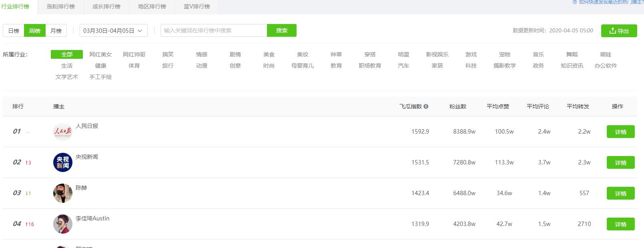Screen dimensions: 644x248
Task: Switch to the 成长排行榜 tab
Action: click(106, 6)
